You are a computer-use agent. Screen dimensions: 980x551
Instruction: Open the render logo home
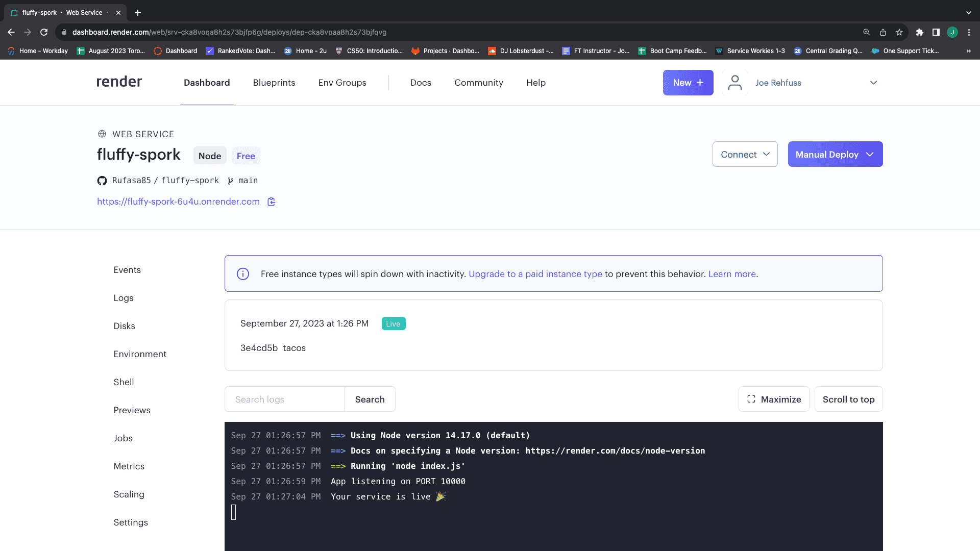pos(119,82)
